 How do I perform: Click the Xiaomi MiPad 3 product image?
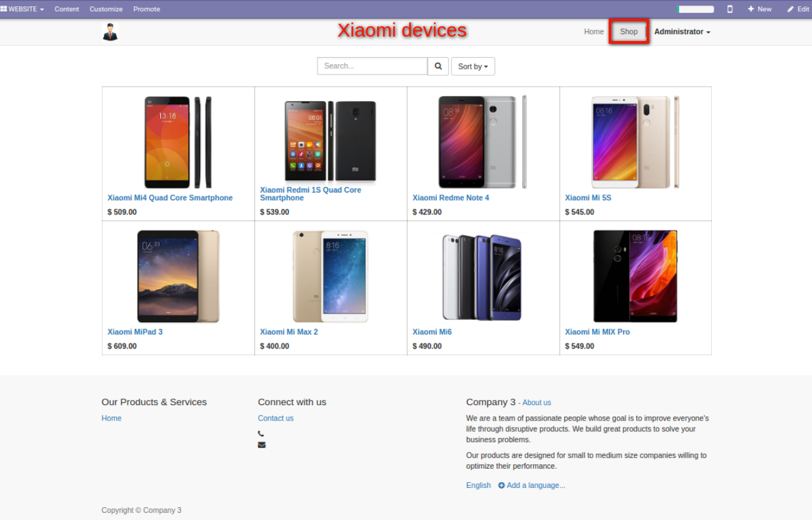pyautogui.click(x=178, y=276)
